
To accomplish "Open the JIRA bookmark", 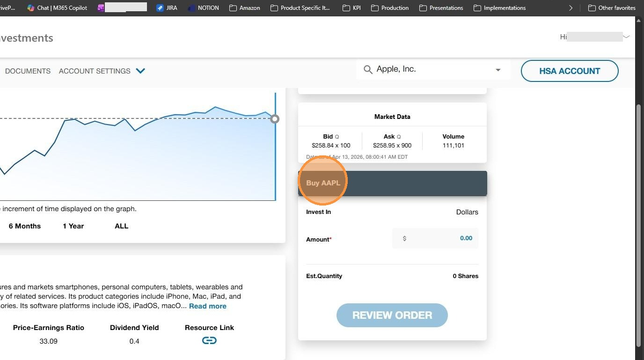I will [x=167, y=7].
